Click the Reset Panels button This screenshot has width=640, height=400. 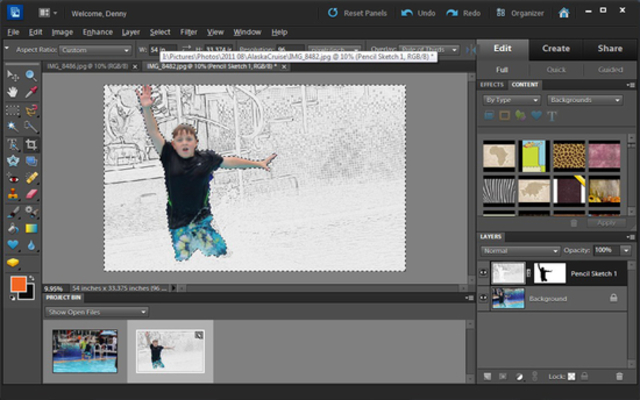coord(365,14)
